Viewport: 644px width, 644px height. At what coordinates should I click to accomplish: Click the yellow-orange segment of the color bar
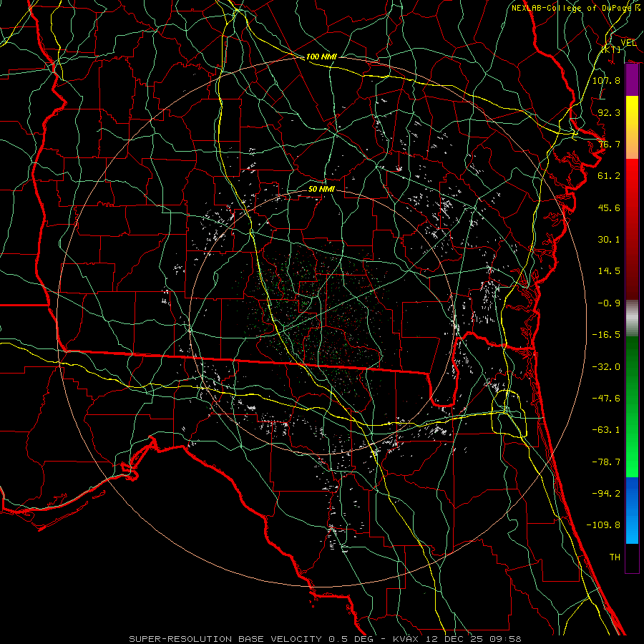pyautogui.click(x=632, y=127)
